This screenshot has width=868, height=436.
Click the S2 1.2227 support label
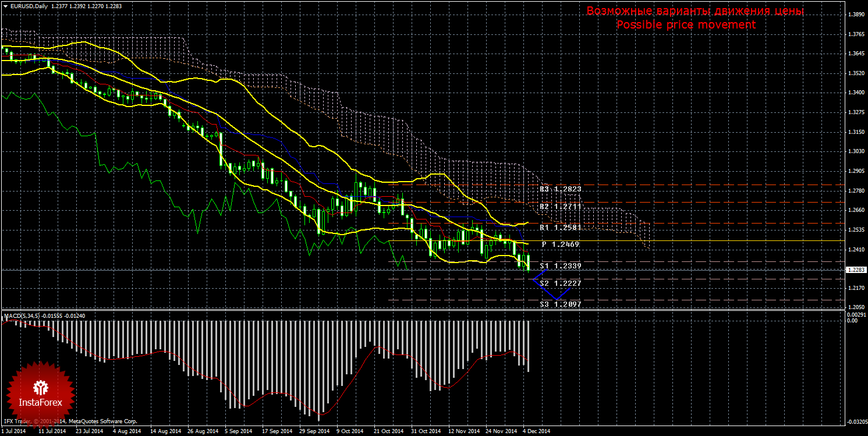coord(560,283)
